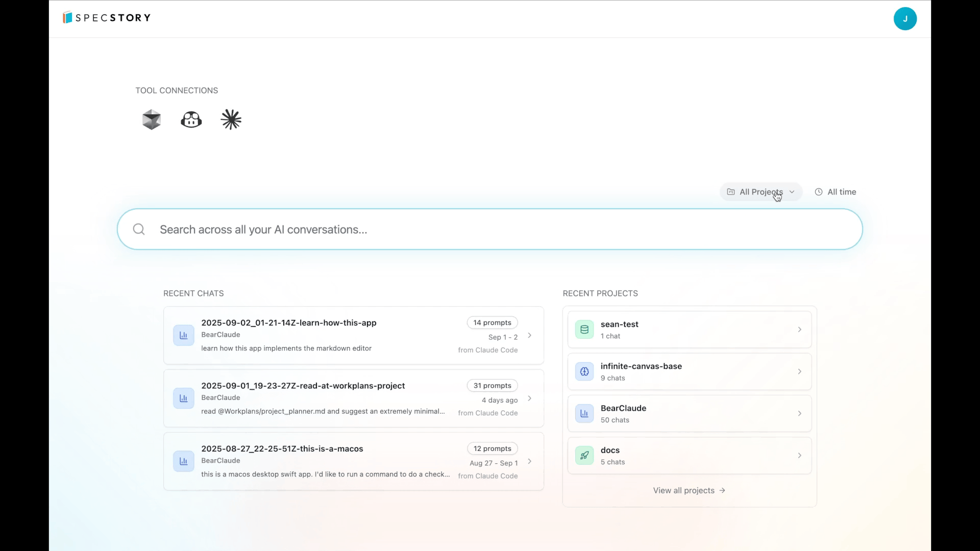Open the chevron on sean-test project card

(800, 329)
